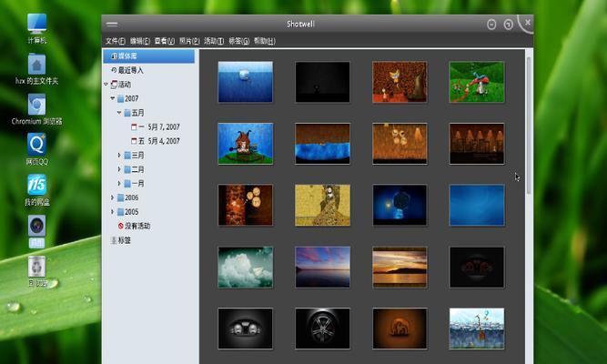Expand the 一月 tree node
Image resolution: width=607 pixels, height=364 pixels.
(x=119, y=183)
